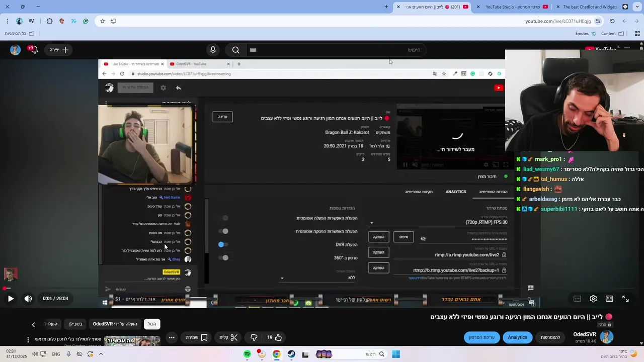Open the OdedSVR channel avatar

click(607, 337)
